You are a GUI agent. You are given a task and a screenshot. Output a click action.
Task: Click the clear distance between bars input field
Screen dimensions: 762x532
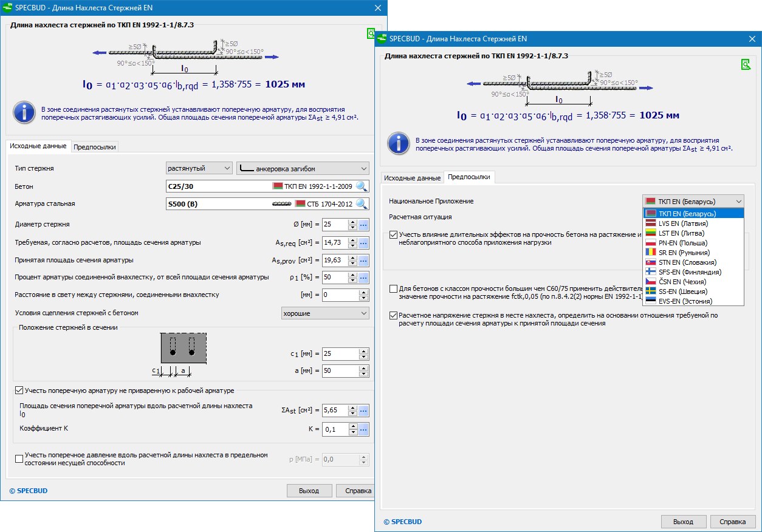(340, 295)
